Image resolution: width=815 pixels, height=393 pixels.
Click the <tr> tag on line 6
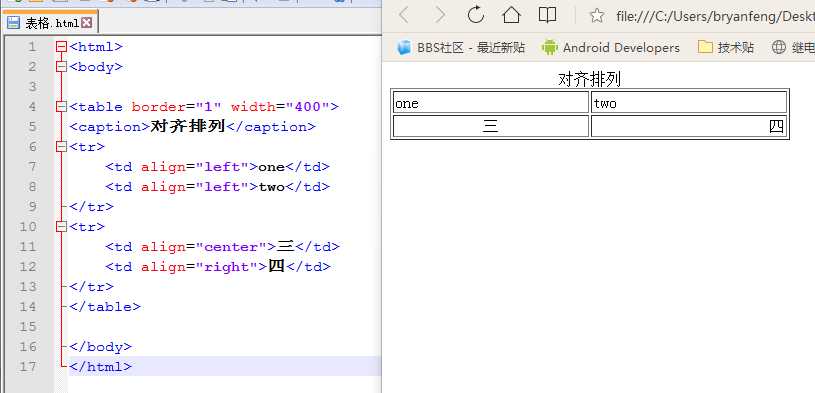click(87, 147)
